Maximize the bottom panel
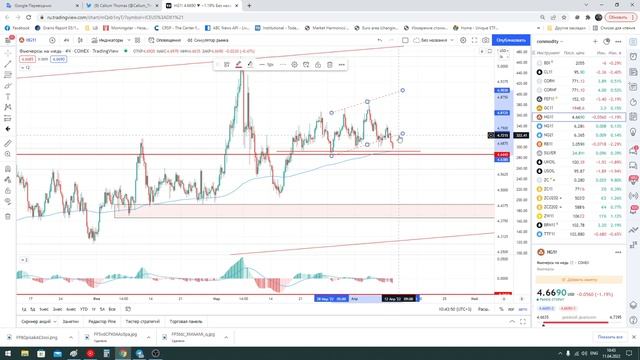Viewport: 640px width, 360px height. (523, 322)
